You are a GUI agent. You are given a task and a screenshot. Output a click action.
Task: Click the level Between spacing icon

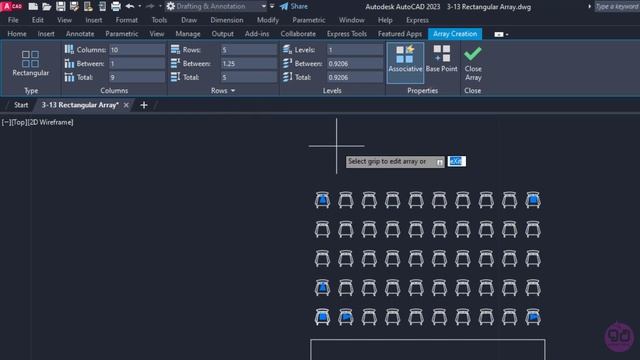[287, 63]
